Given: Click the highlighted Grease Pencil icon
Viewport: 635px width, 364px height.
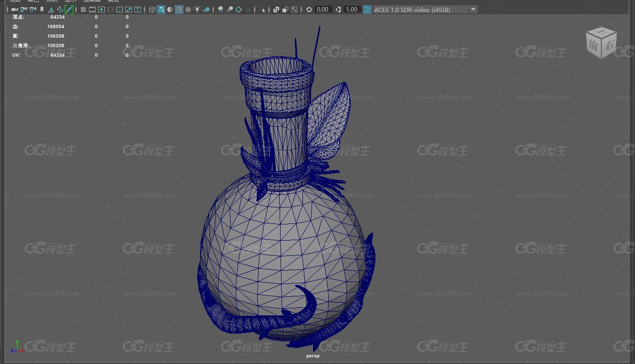Looking at the screenshot, I should (x=69, y=10).
